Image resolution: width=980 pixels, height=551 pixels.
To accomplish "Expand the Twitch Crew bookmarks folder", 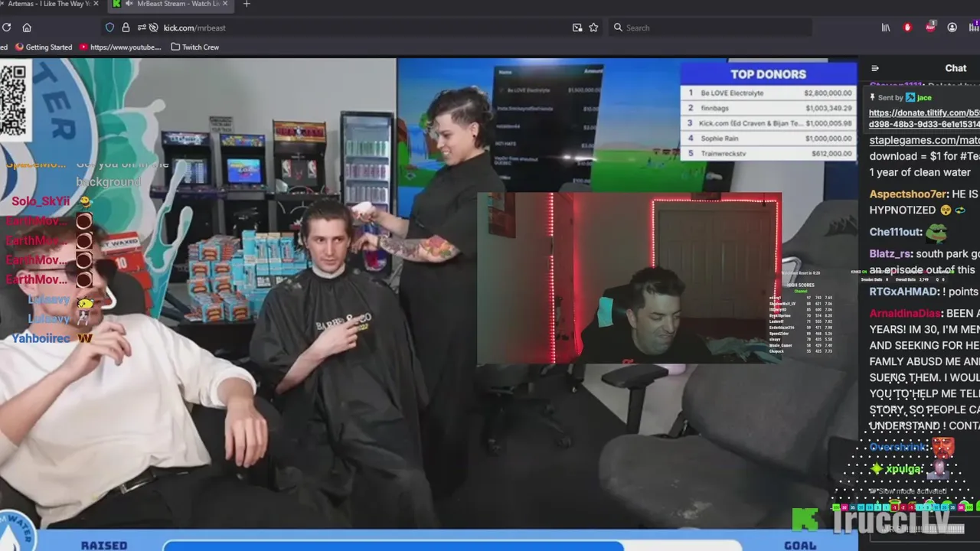I will pos(195,47).
